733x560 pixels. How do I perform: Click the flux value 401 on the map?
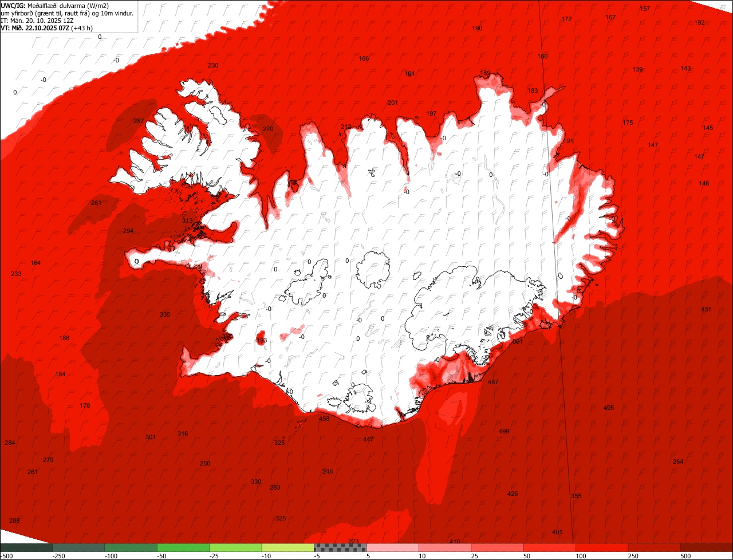click(x=557, y=532)
